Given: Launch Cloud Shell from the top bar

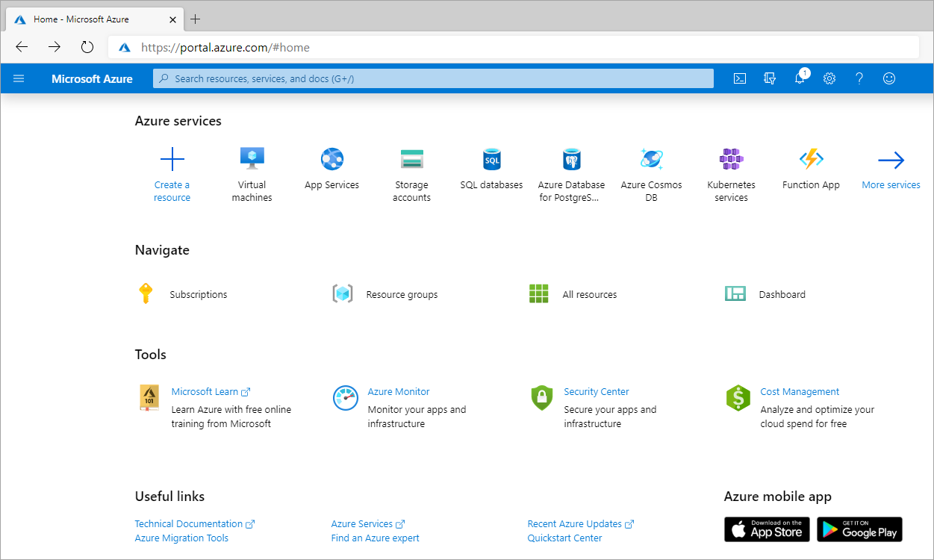Looking at the screenshot, I should tap(740, 78).
